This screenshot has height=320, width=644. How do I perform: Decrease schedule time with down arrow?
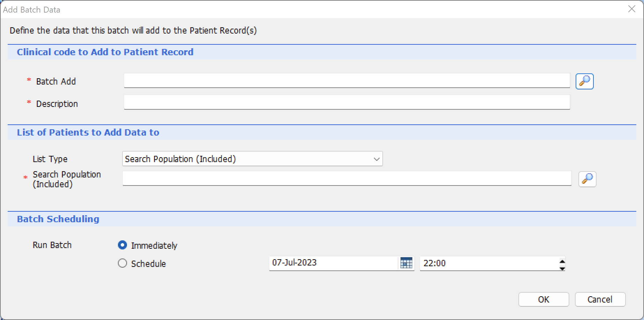click(x=562, y=268)
